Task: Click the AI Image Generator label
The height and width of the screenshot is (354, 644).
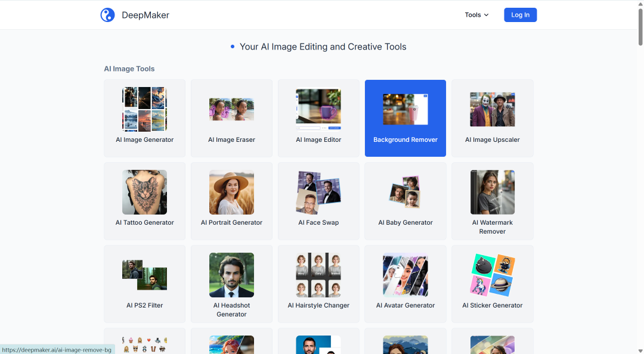Action: coord(144,139)
